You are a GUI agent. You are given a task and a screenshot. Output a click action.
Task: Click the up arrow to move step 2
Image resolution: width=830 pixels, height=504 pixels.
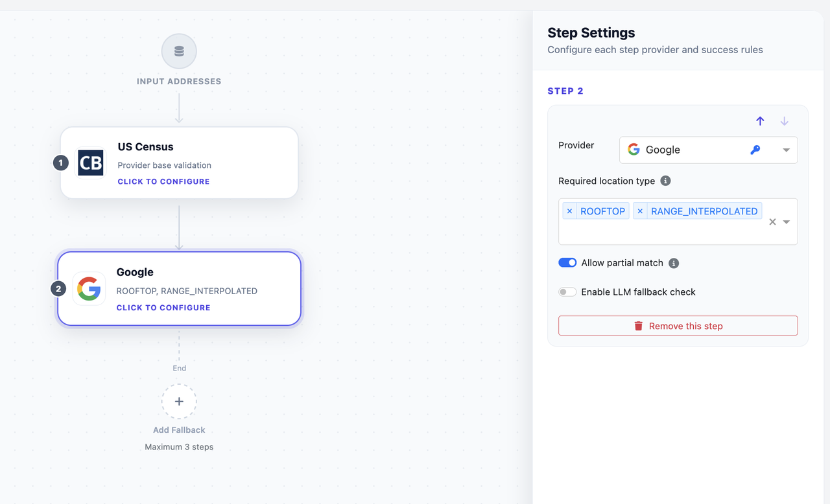(x=760, y=121)
